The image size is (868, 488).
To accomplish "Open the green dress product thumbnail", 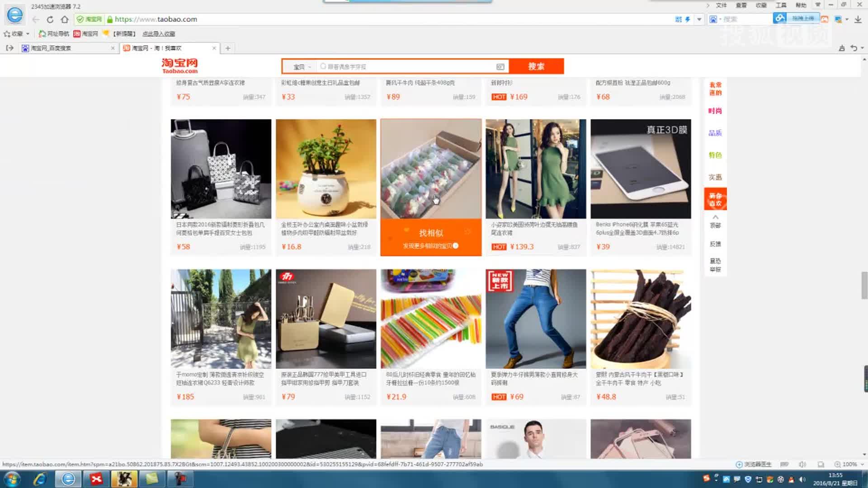I will coord(535,169).
